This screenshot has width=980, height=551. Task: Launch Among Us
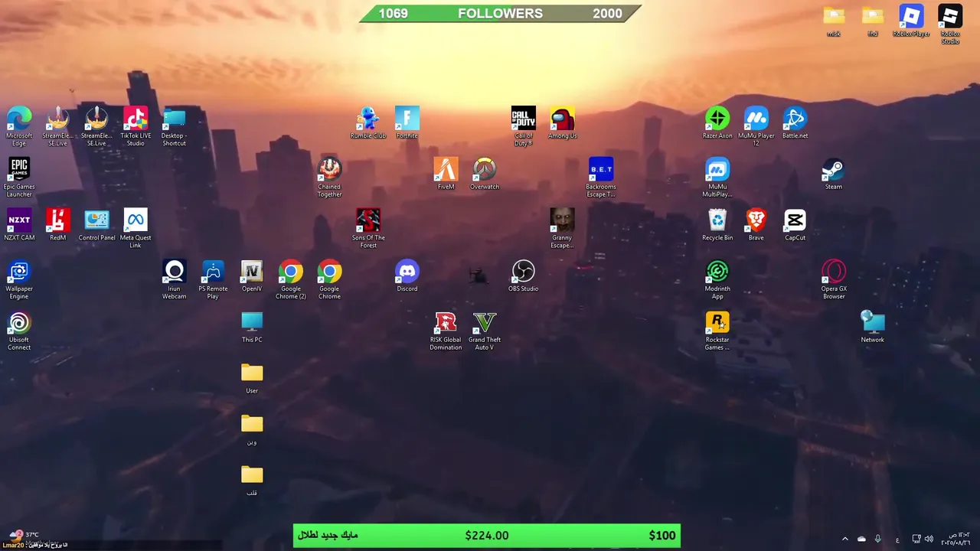(x=562, y=123)
